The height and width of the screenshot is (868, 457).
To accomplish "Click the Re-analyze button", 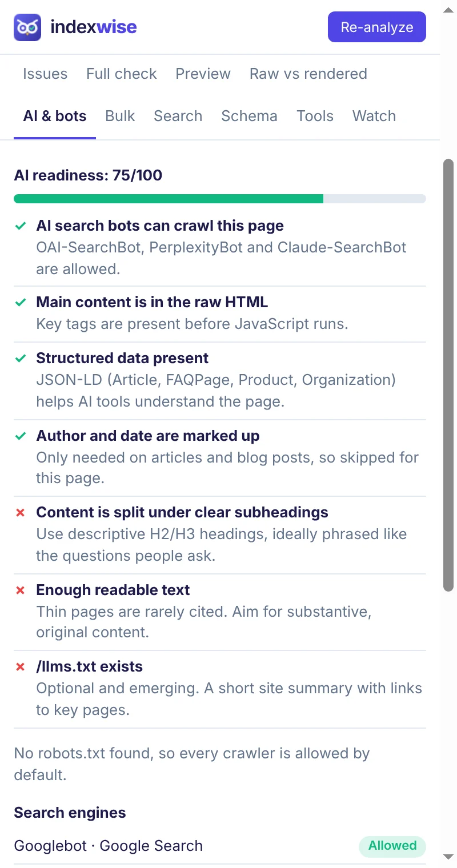I will [x=377, y=27].
